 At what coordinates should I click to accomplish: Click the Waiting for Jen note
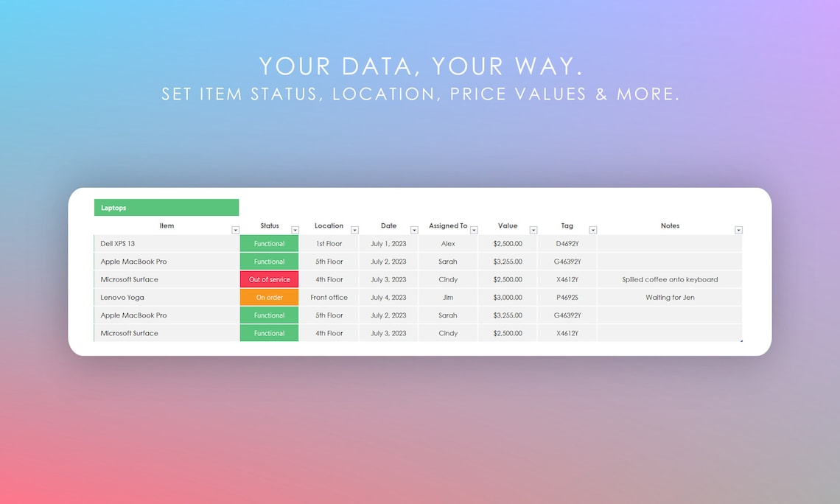670,297
